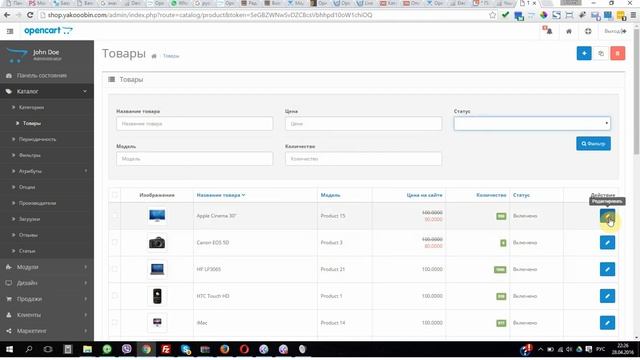The image size is (640, 360).
Task: Open the Статус filter dropdown
Action: (x=532, y=123)
